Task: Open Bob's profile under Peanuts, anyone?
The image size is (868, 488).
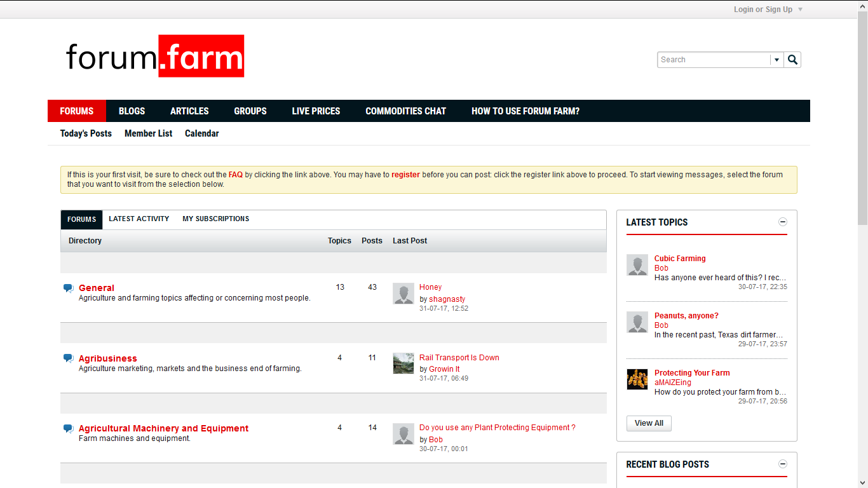Action: [661, 325]
